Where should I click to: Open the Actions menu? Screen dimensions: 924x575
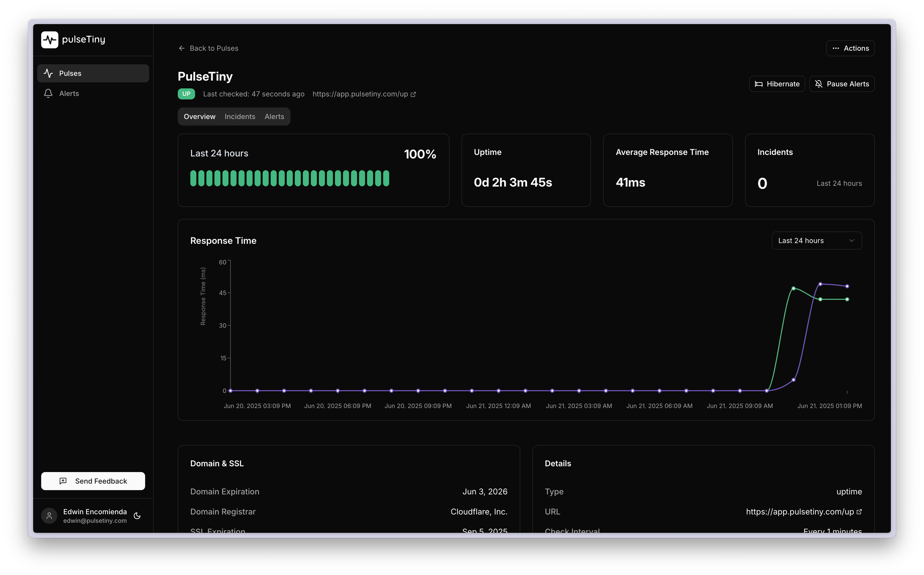click(850, 48)
